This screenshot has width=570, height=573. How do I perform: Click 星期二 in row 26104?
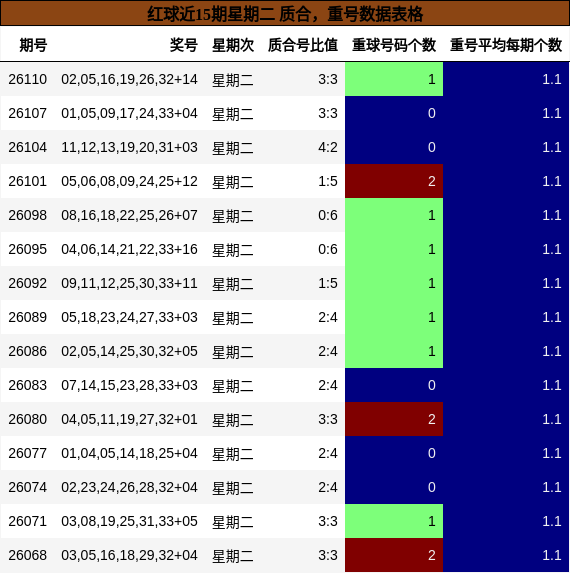click(x=233, y=148)
